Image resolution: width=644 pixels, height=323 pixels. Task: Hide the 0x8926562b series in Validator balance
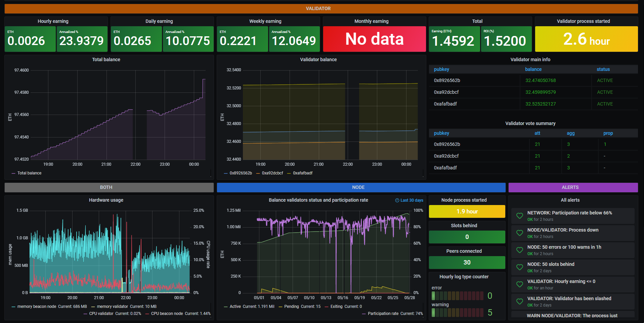(241, 173)
